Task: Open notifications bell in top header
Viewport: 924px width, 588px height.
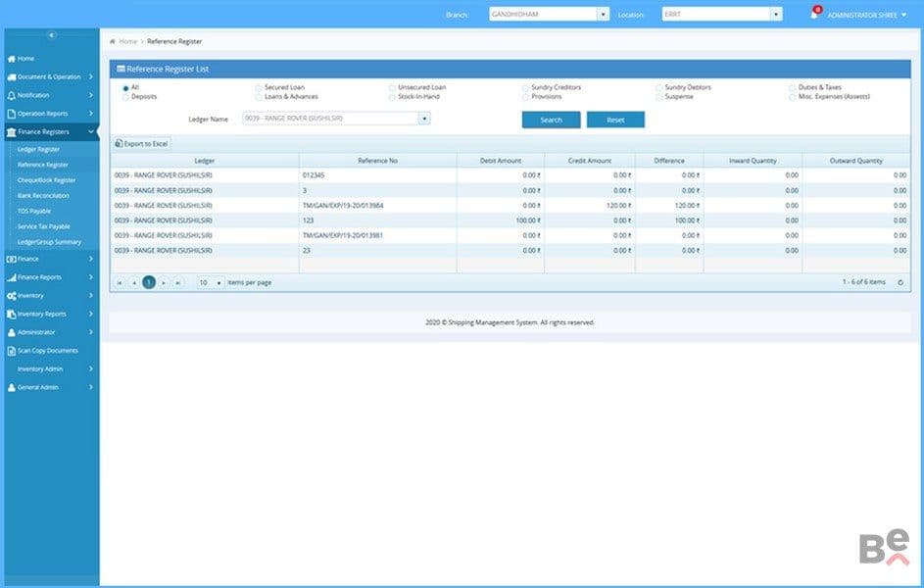Action: [814, 14]
